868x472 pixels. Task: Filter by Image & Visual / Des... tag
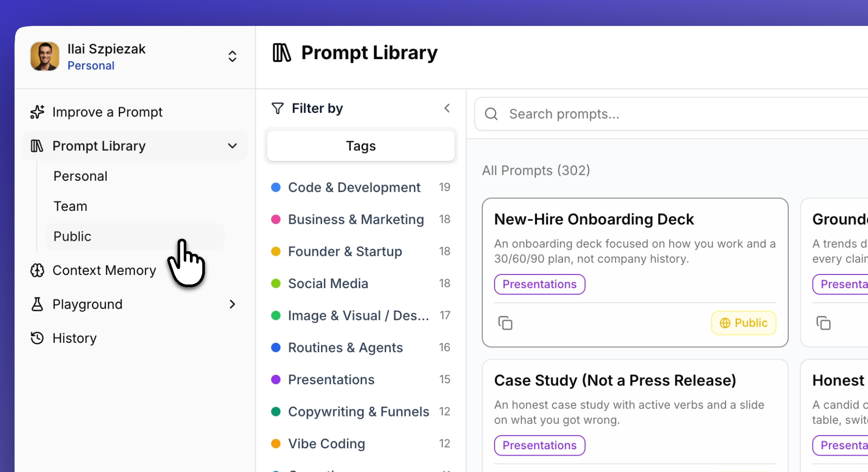point(361,315)
